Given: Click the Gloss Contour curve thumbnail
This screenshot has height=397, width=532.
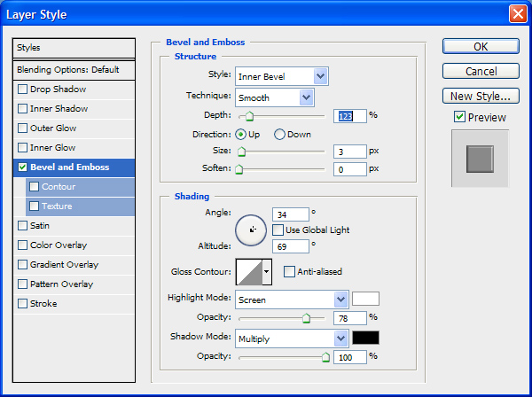Looking at the screenshot, I should pyautogui.click(x=247, y=271).
